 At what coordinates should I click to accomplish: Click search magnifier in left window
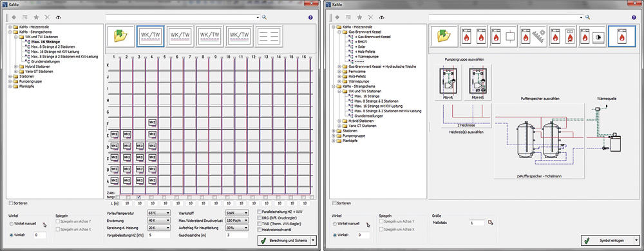click(265, 17)
